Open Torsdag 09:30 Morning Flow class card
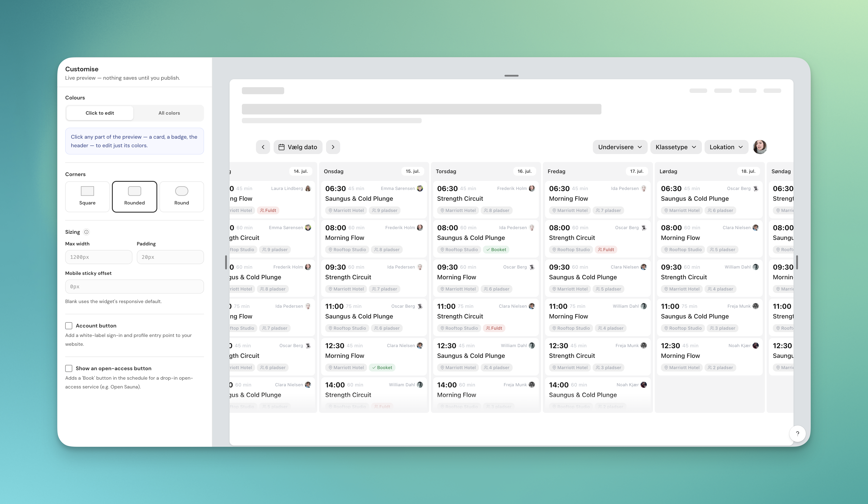The image size is (868, 504). pyautogui.click(x=486, y=278)
